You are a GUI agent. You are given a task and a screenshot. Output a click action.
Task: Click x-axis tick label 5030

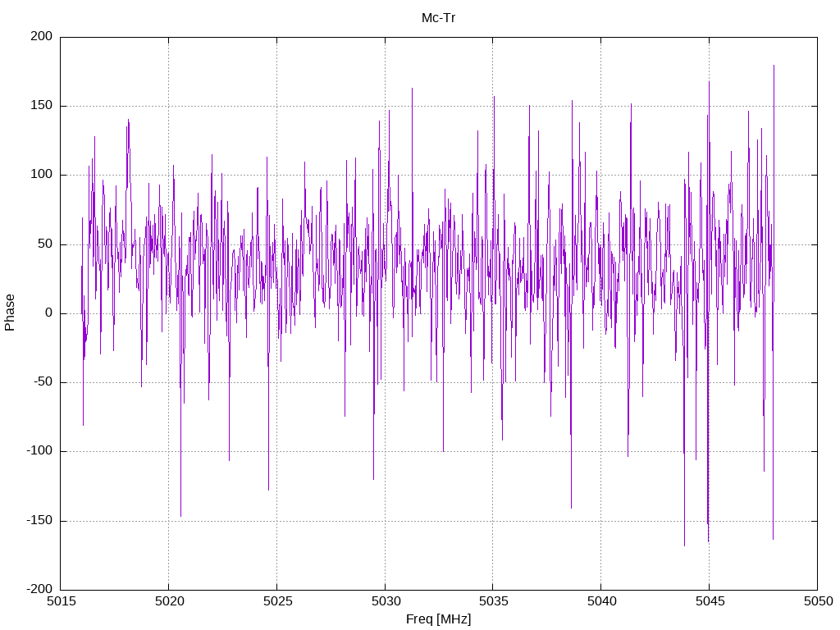[386, 601]
